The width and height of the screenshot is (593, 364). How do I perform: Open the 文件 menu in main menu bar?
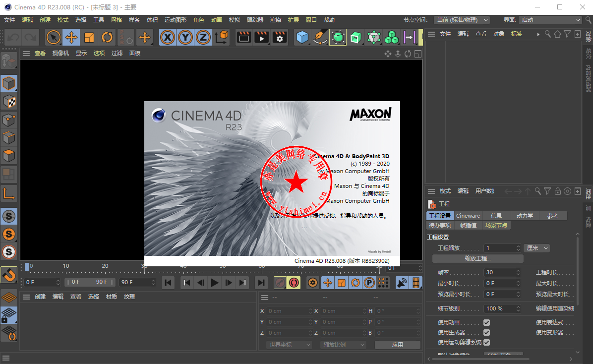(9, 20)
